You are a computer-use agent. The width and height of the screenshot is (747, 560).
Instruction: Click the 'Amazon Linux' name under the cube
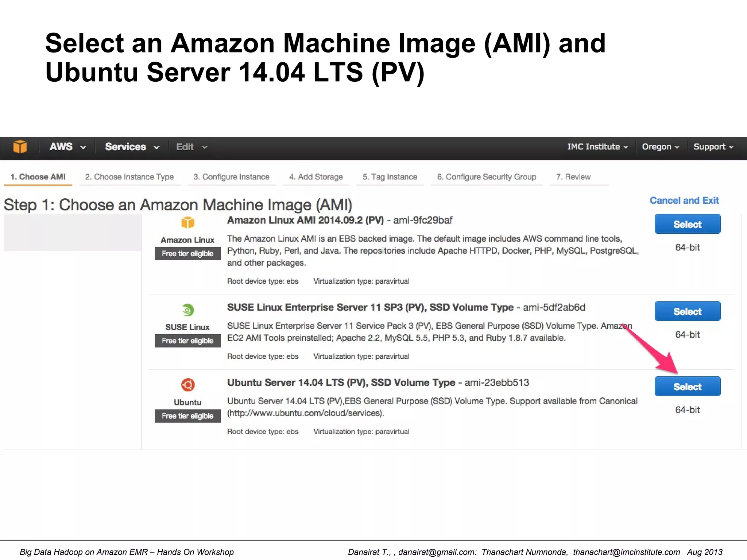pos(187,240)
